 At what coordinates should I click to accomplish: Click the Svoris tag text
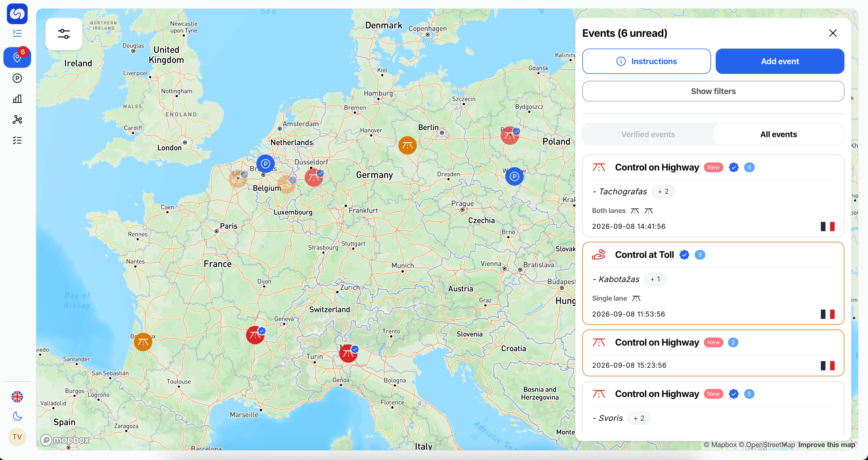pyautogui.click(x=610, y=418)
